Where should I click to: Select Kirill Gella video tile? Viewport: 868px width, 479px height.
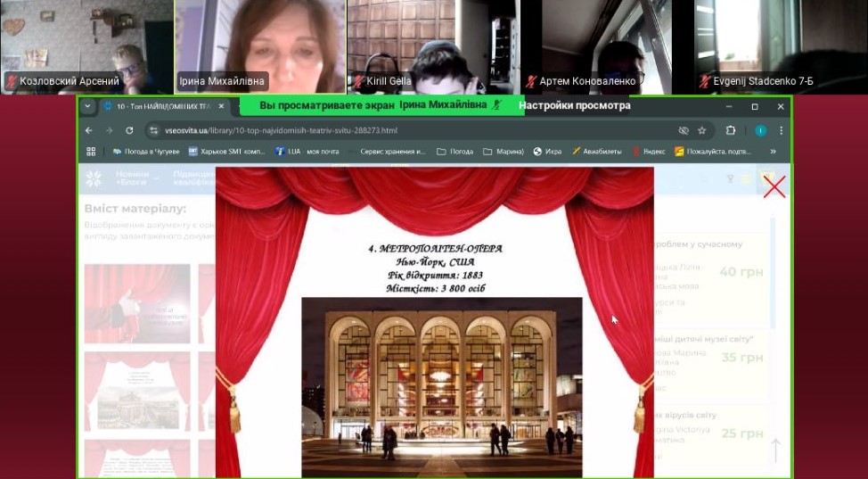pyautogui.click(x=433, y=46)
